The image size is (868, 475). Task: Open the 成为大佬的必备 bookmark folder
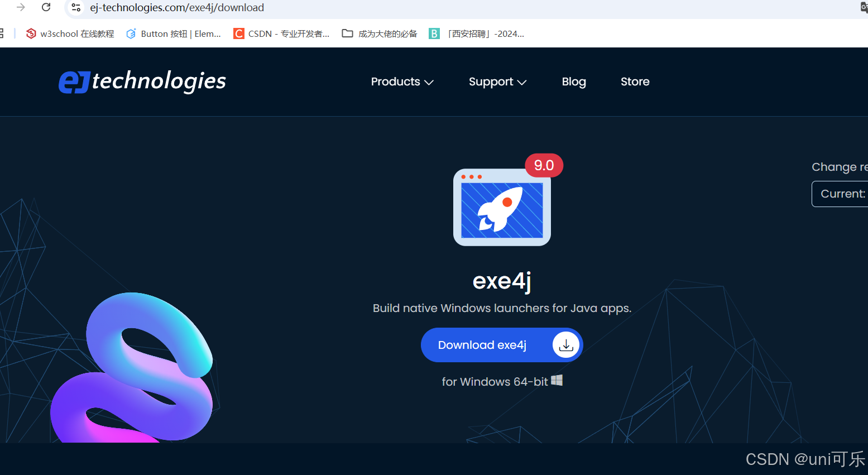pos(380,33)
